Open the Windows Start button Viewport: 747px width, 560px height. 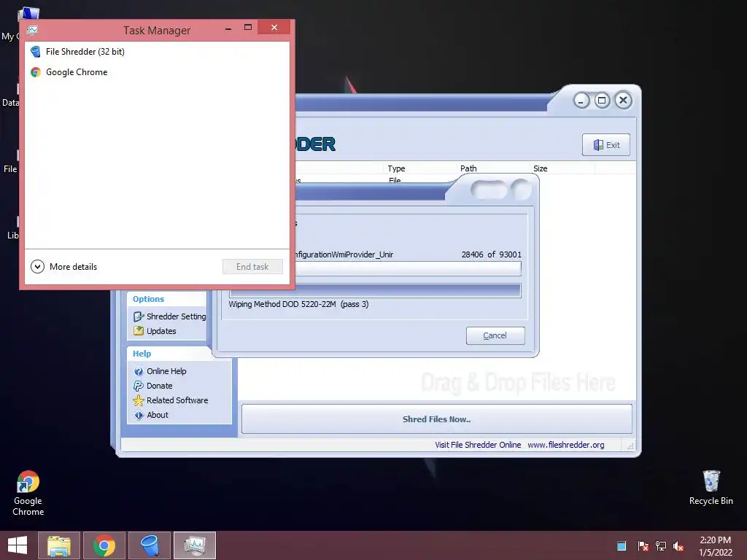point(18,545)
